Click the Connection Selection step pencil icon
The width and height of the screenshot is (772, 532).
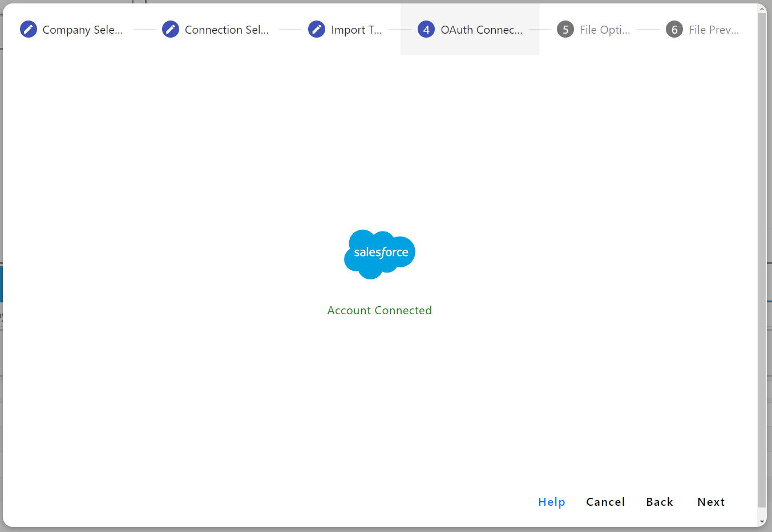(171, 29)
